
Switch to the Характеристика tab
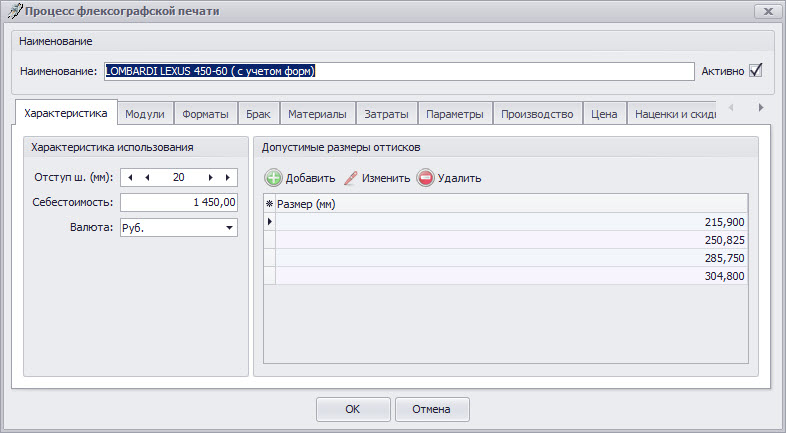coord(66,113)
